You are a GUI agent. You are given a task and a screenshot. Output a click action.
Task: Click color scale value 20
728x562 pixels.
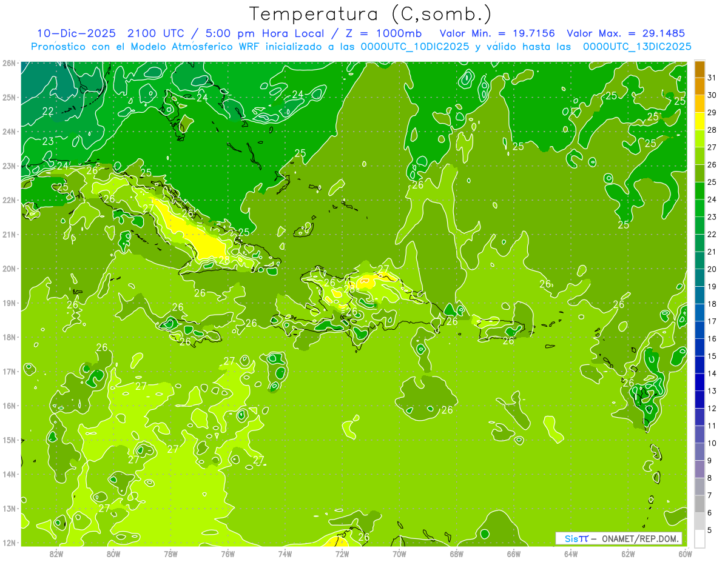(x=712, y=269)
